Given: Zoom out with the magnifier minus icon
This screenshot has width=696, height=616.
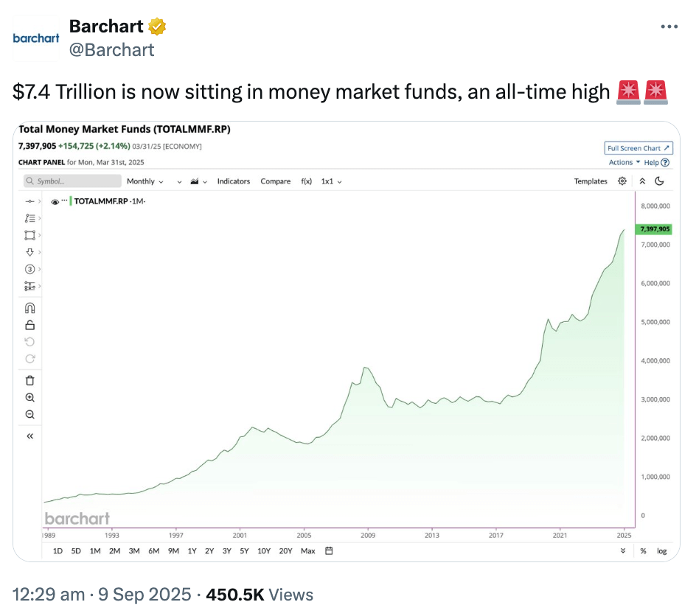Looking at the screenshot, I should 30,414.
